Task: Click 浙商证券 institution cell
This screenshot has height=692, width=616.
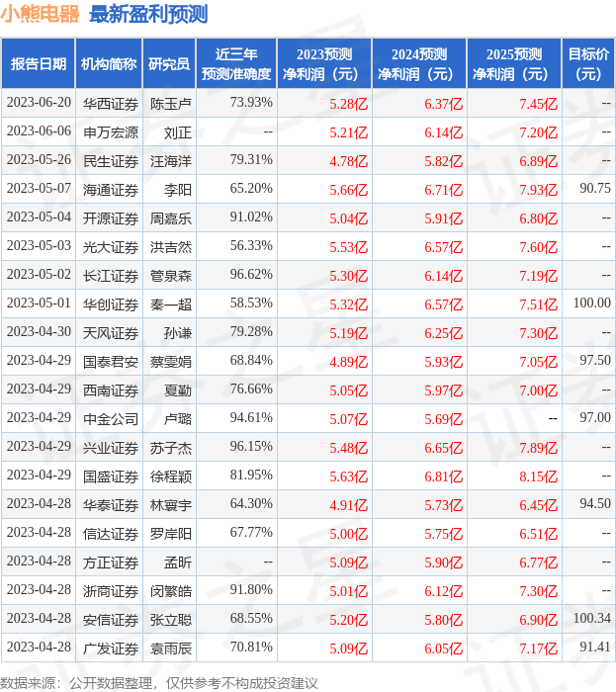Action: (x=111, y=591)
